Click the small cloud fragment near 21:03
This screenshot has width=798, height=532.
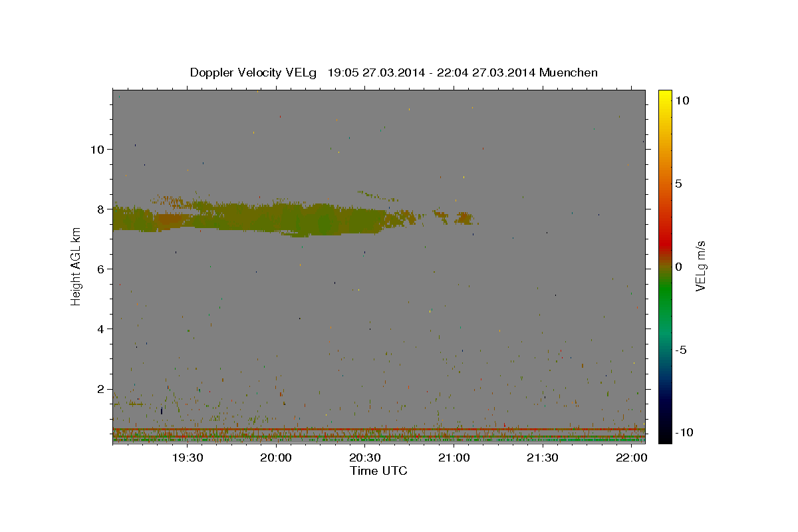(x=465, y=218)
